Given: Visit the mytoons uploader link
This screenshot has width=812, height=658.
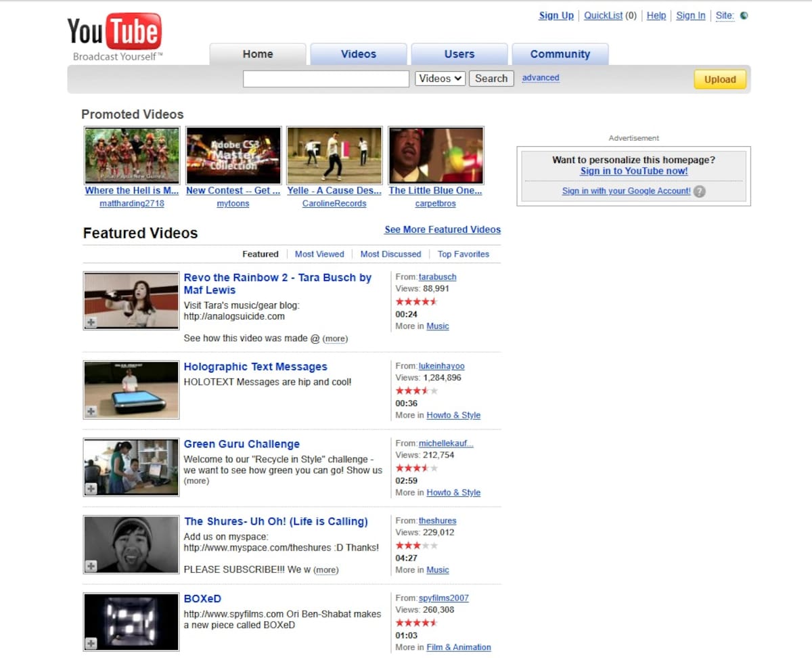Looking at the screenshot, I should point(233,203).
